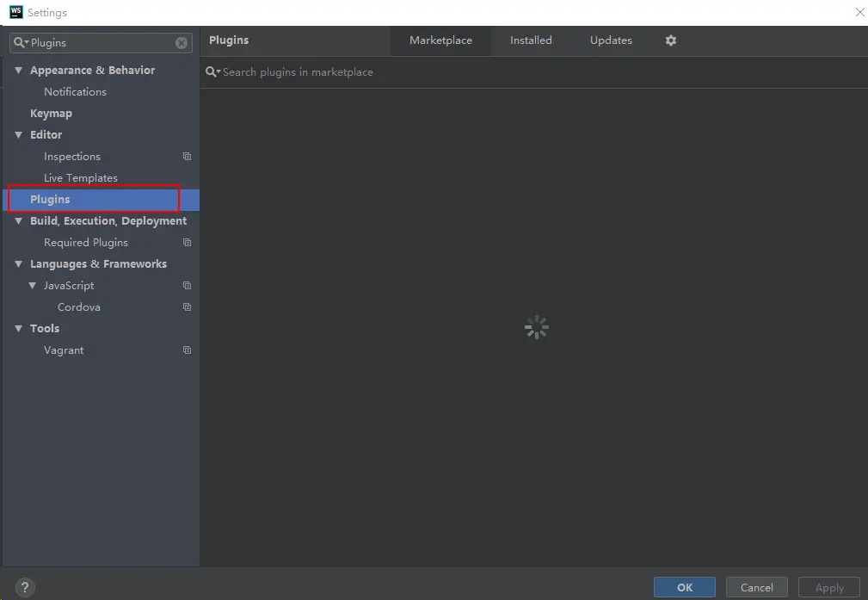
Task: Collapse the JavaScript node
Action: pos(32,286)
